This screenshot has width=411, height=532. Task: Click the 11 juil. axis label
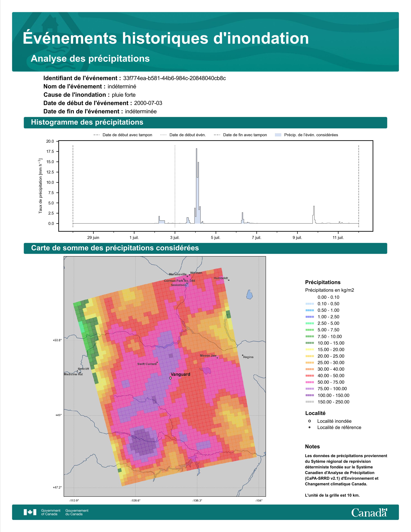pyautogui.click(x=338, y=237)
